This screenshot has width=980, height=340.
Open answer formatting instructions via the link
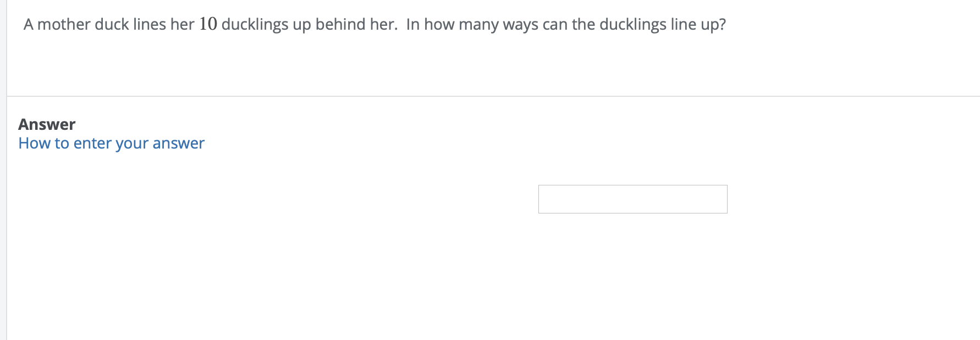111,143
